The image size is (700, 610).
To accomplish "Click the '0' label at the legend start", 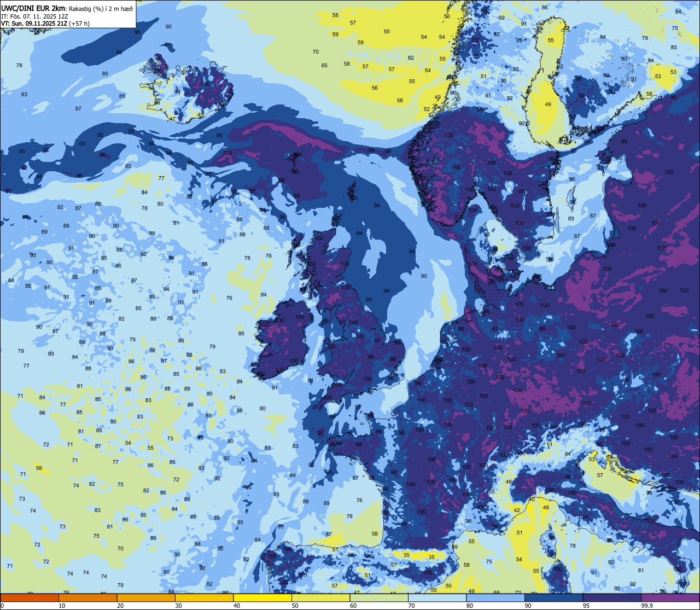I will pyautogui.click(x=2, y=606).
